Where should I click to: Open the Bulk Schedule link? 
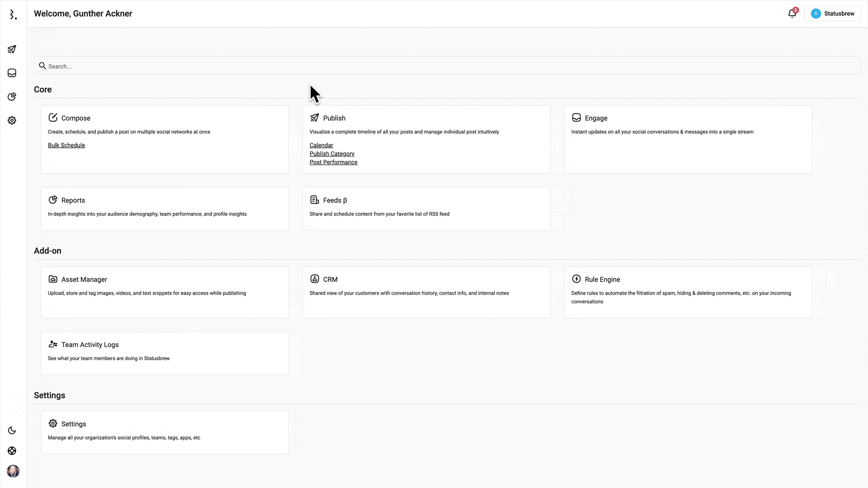(66, 145)
